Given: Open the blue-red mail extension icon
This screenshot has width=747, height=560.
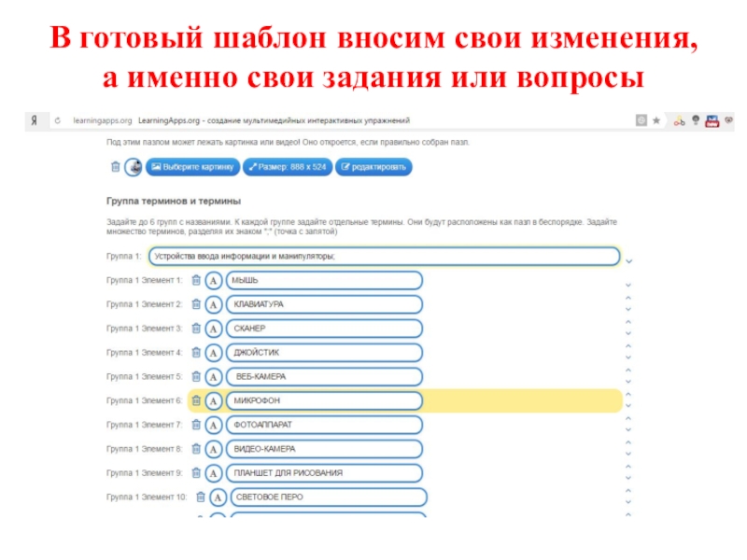Looking at the screenshot, I should [x=712, y=121].
